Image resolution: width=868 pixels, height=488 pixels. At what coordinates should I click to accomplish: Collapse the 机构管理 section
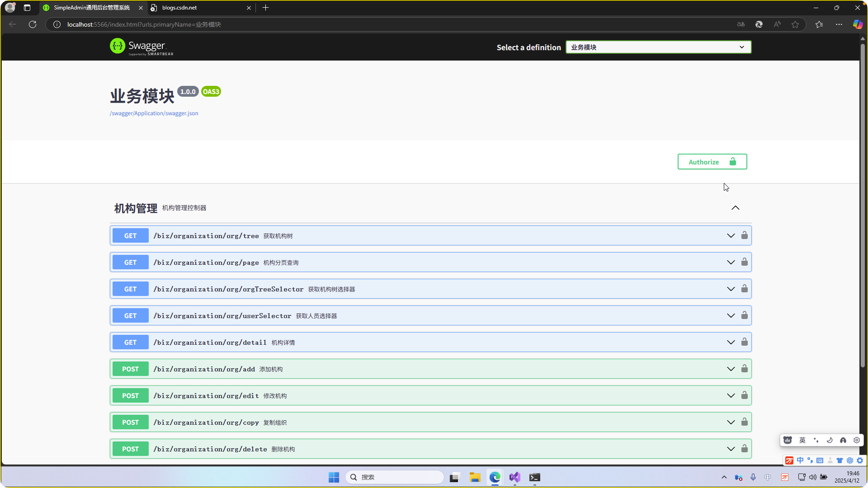click(736, 208)
